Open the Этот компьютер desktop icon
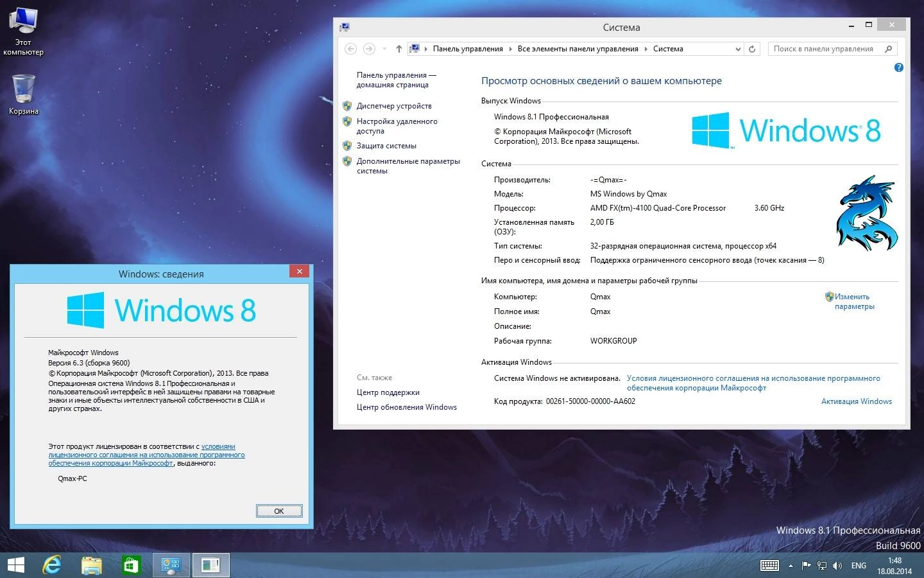 pos(23,31)
